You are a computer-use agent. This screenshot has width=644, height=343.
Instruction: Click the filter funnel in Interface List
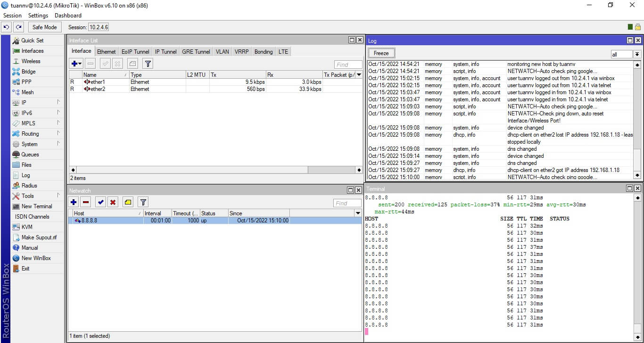(148, 64)
